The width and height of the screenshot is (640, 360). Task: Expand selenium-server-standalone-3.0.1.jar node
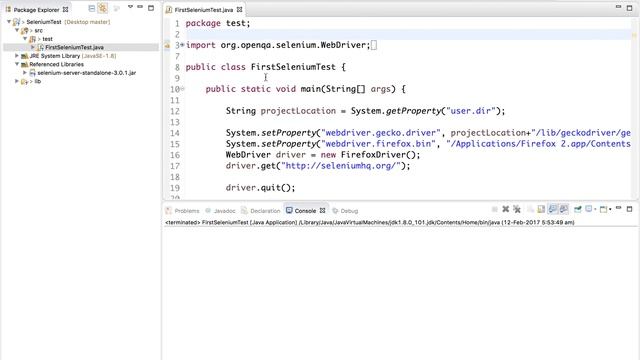coord(25,73)
